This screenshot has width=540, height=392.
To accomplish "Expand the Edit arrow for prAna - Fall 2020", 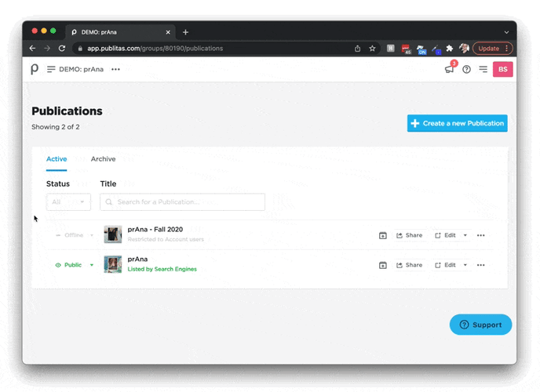I will tap(465, 235).
